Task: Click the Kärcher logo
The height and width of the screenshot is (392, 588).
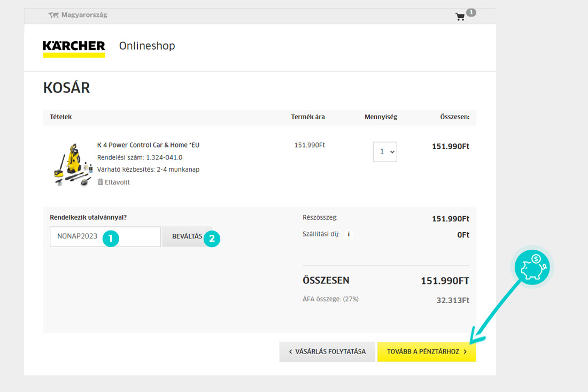Action: pos(74,49)
